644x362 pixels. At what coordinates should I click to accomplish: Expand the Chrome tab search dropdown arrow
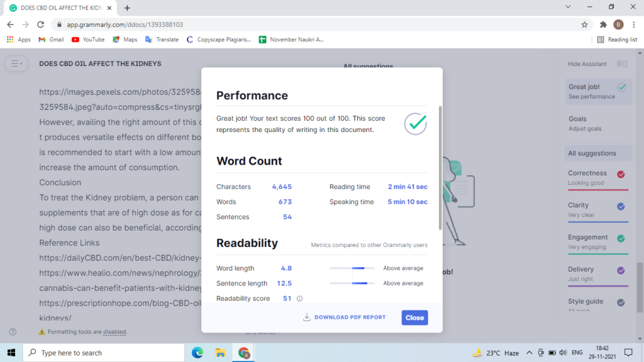[568, 7]
